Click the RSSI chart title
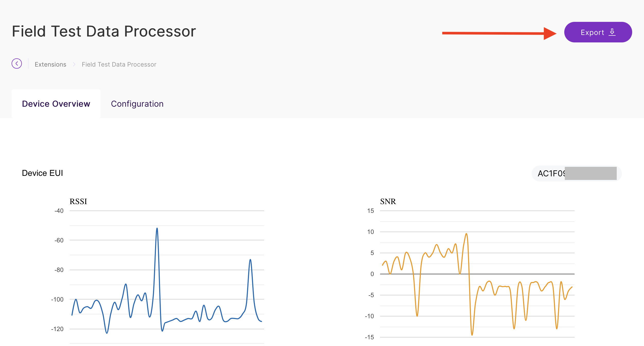This screenshot has height=346, width=644. 78,201
